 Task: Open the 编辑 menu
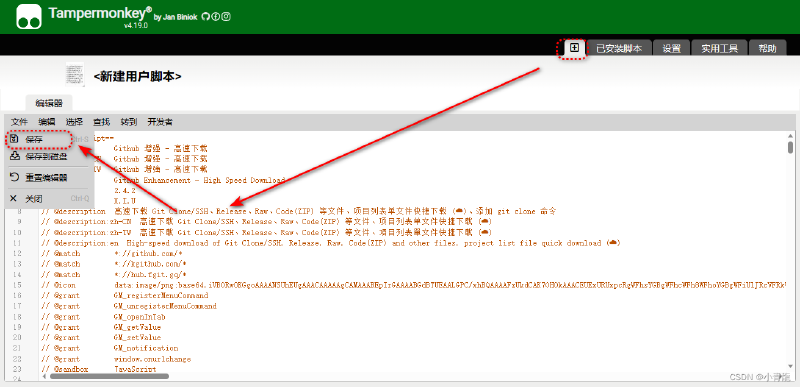point(46,122)
